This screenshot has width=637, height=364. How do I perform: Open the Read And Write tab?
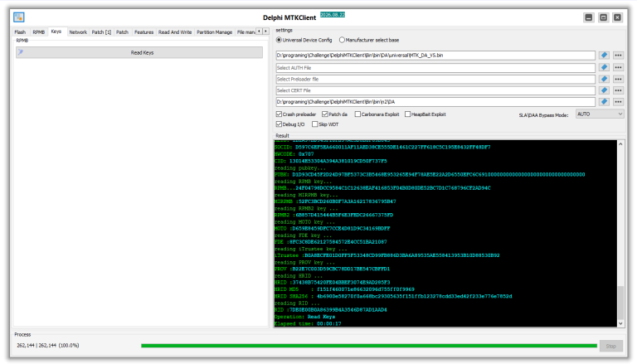click(x=175, y=32)
